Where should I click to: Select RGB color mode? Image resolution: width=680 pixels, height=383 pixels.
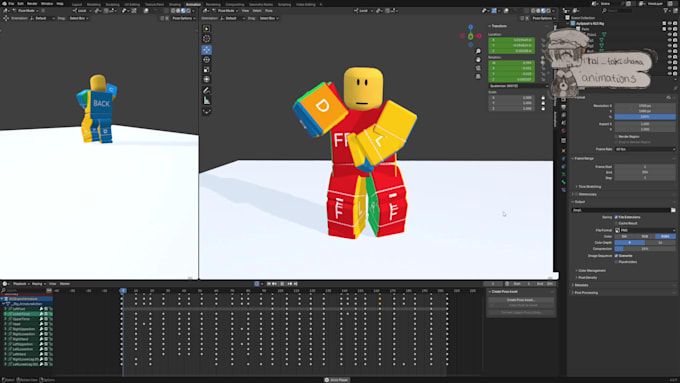645,236
